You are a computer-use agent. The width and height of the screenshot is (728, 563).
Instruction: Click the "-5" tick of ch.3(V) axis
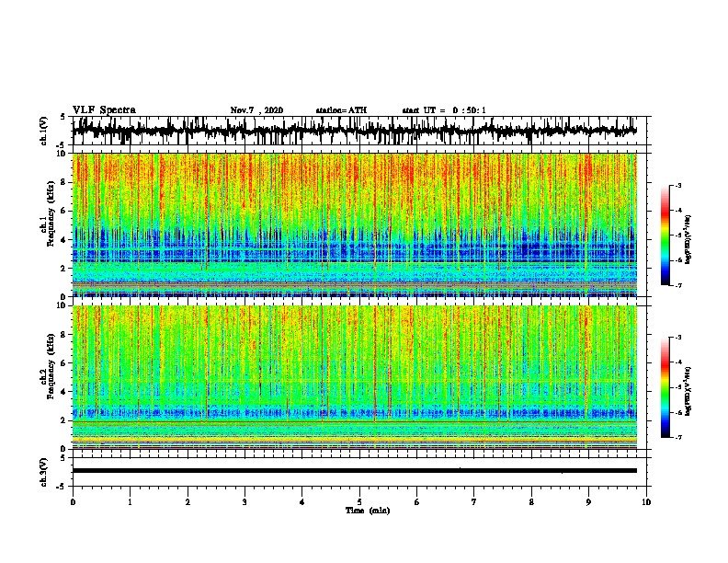click(x=62, y=487)
